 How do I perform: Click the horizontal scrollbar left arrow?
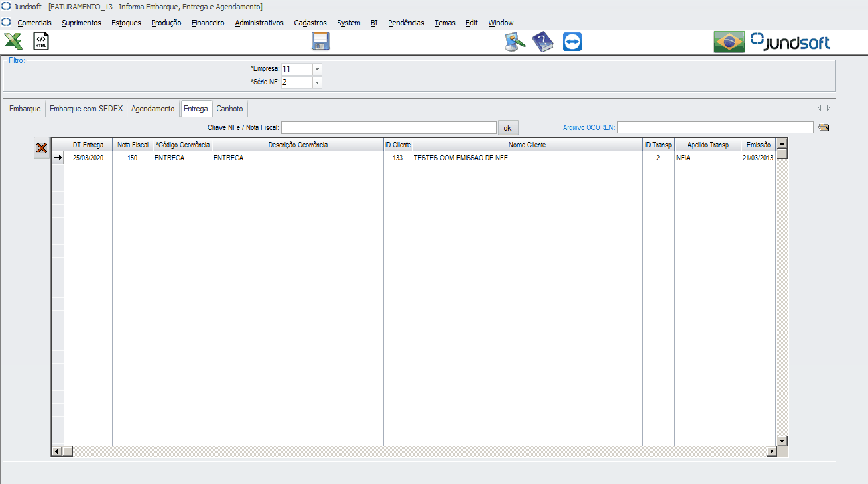pyautogui.click(x=57, y=452)
